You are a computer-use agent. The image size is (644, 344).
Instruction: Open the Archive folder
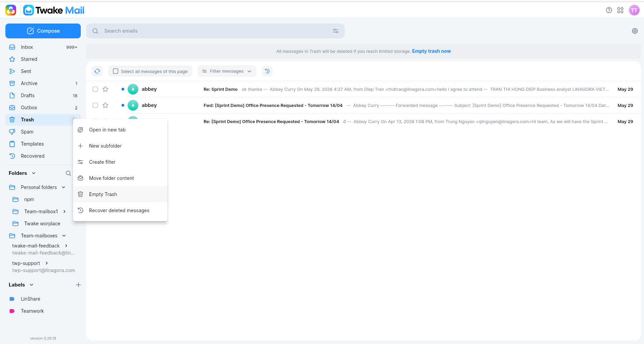pyautogui.click(x=43, y=83)
